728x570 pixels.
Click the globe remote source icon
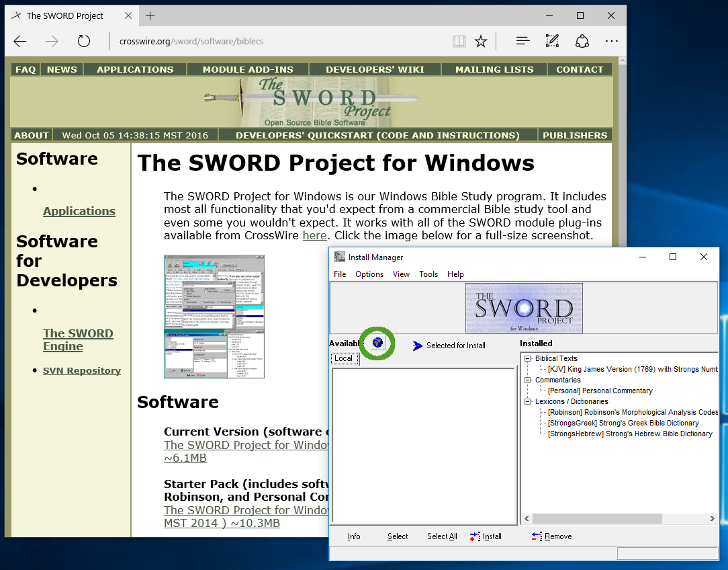pos(377,343)
